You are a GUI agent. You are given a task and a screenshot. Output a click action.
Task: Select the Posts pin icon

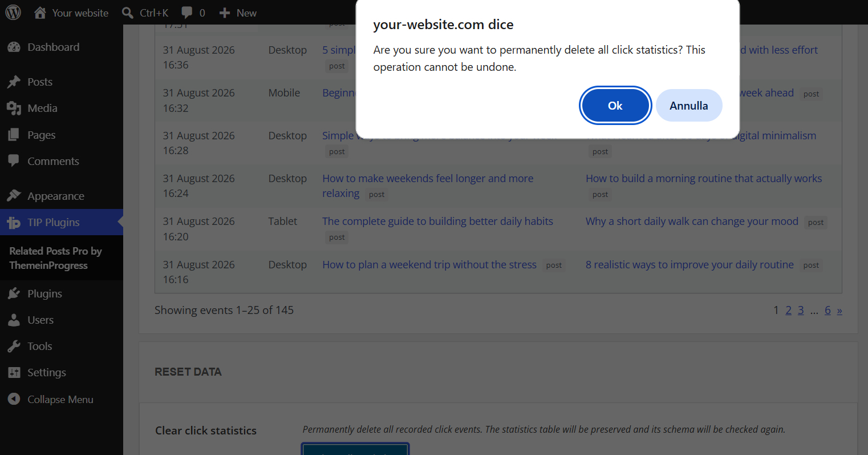click(x=14, y=82)
